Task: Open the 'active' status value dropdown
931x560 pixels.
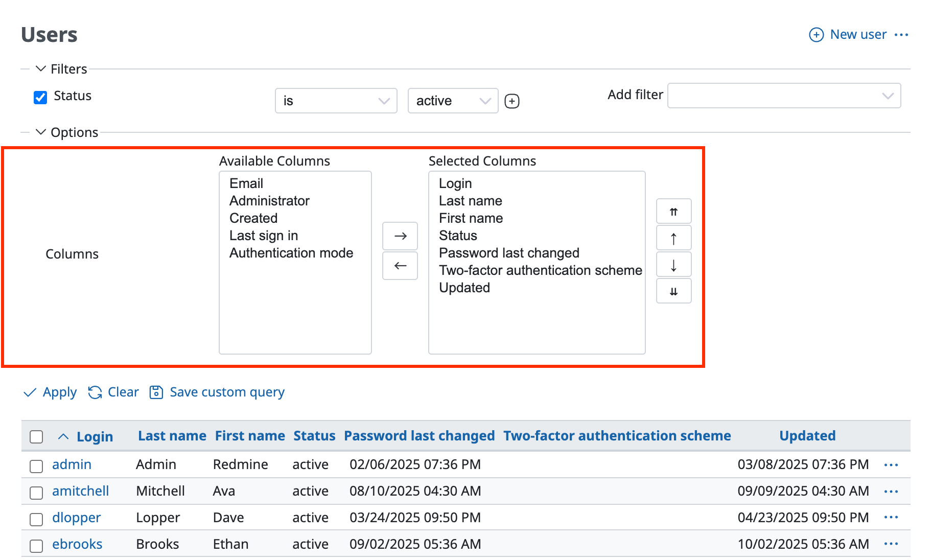Action: [453, 101]
